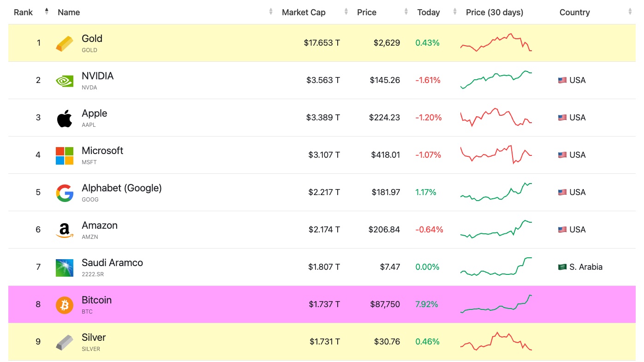
Task: Click the Name column header
Action: click(69, 12)
